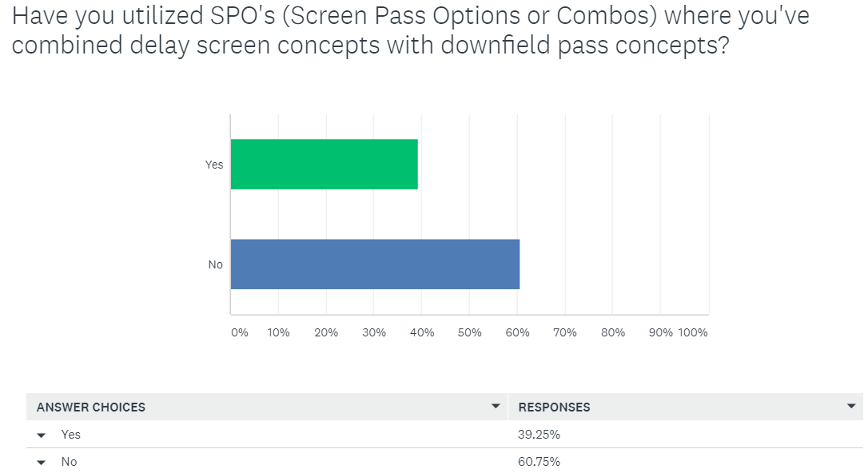Image resolution: width=868 pixels, height=473 pixels.
Task: Click the RESPONSES header text
Action: (x=554, y=407)
